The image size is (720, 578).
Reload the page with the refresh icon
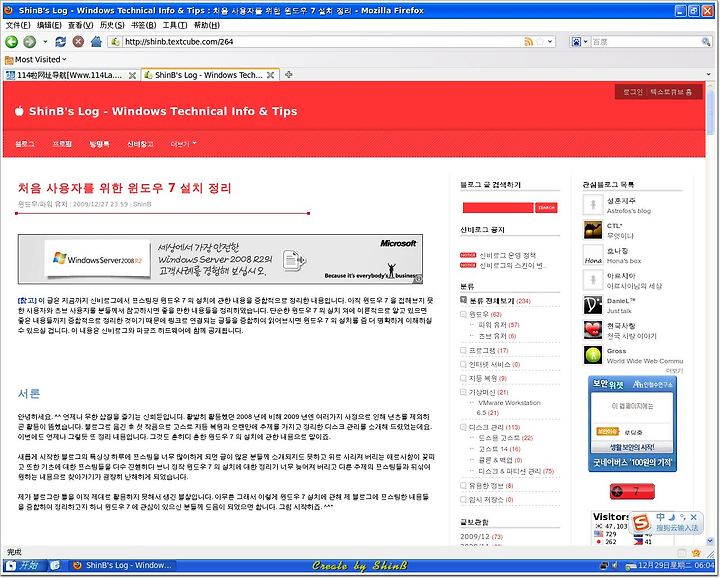[x=60, y=42]
